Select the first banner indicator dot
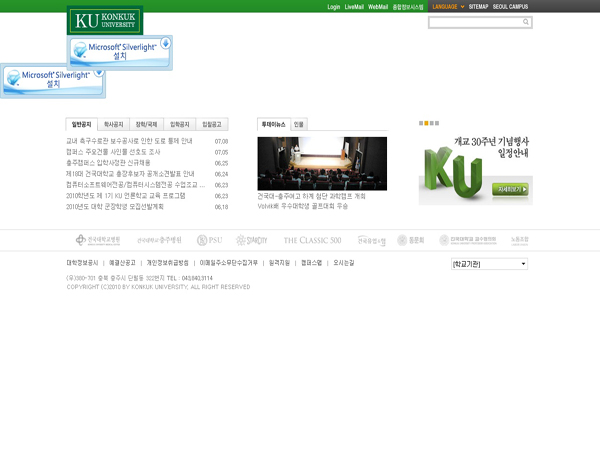Image resolution: width=600 pixels, height=450 pixels. [421, 123]
